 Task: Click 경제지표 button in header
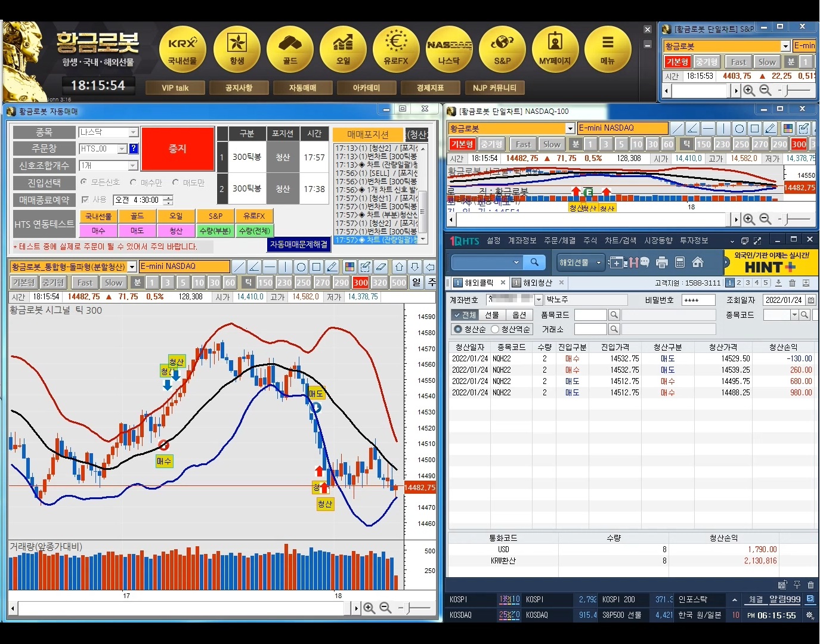(x=430, y=88)
